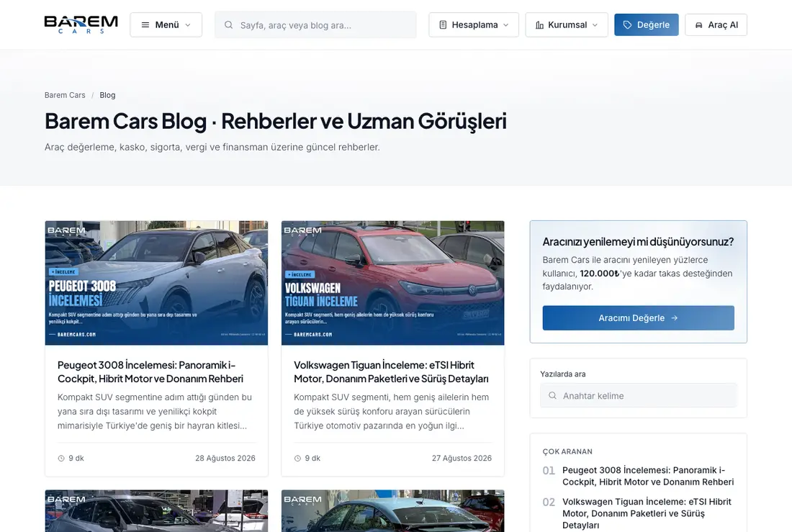Focus the Anahtar kelime search field
Image resolution: width=792 pixels, height=532 pixels.
coord(639,396)
